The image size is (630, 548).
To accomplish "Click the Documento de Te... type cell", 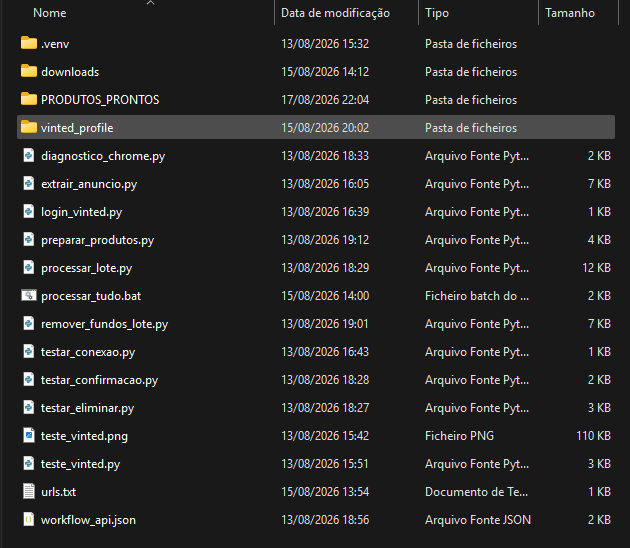I will (x=477, y=492).
